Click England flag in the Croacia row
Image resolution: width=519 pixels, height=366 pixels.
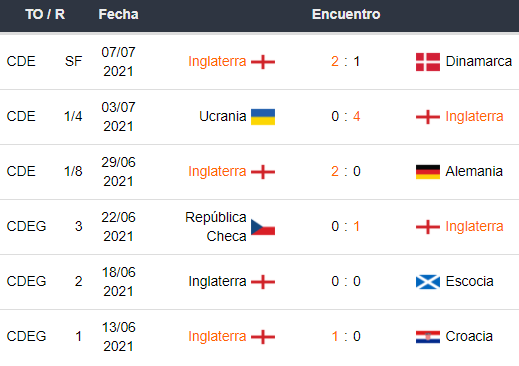tap(263, 337)
